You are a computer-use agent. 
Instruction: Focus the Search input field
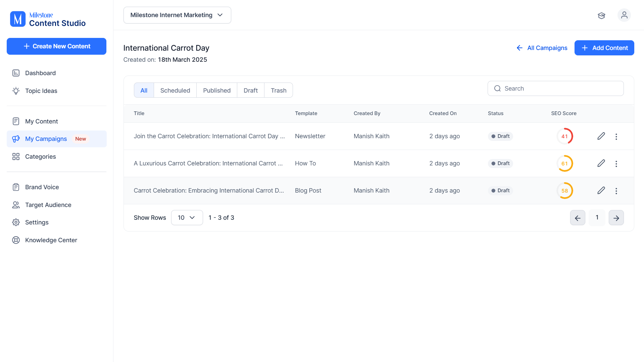click(x=556, y=89)
